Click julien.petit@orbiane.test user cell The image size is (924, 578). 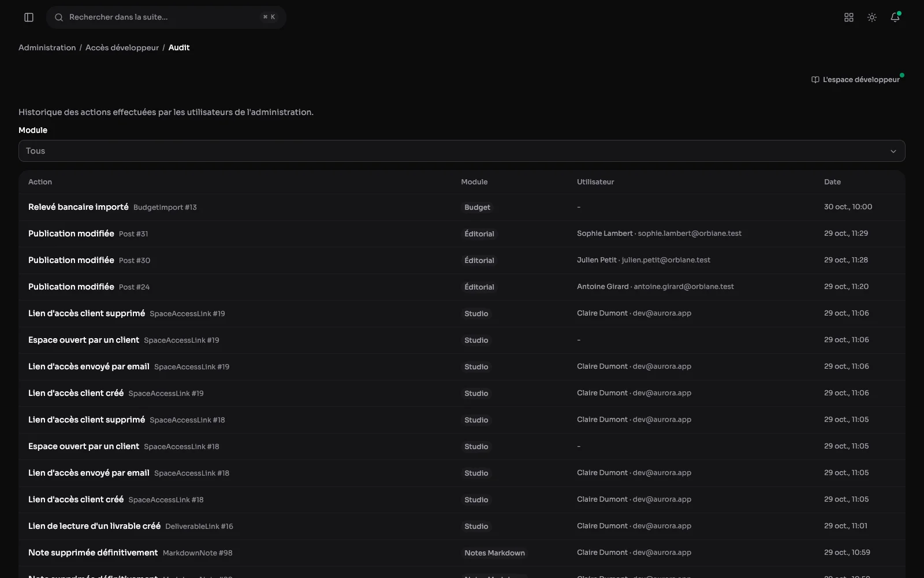(643, 260)
